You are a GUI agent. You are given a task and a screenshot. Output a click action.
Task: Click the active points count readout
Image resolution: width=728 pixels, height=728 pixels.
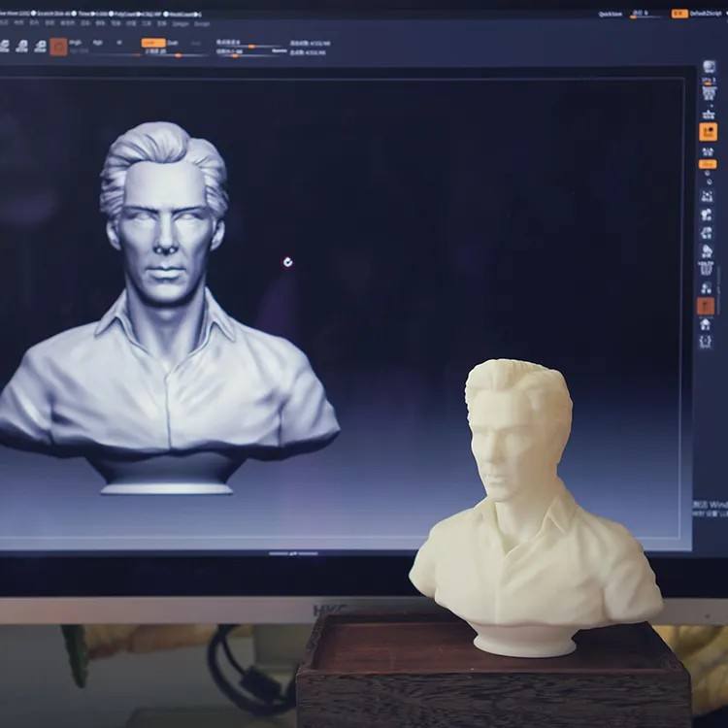coord(311,44)
